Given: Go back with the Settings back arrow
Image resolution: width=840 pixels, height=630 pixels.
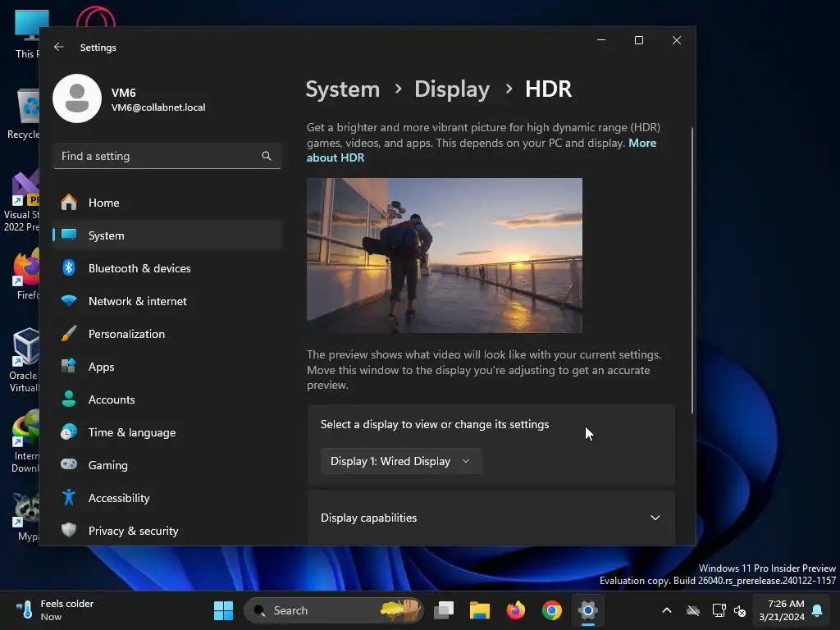Looking at the screenshot, I should tap(59, 47).
